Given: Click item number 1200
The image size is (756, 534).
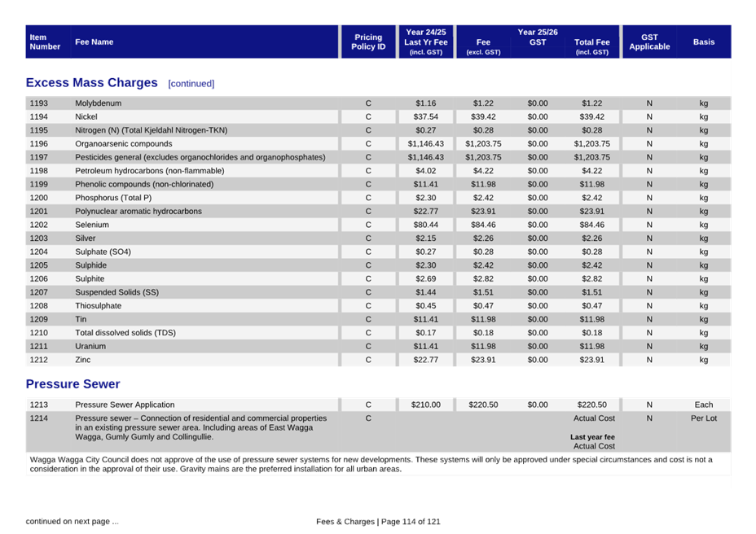Looking at the screenshot, I should [38, 198].
